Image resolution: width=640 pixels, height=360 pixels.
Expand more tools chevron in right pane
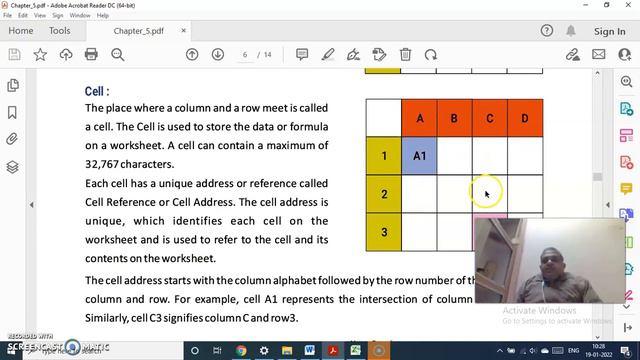click(627, 307)
